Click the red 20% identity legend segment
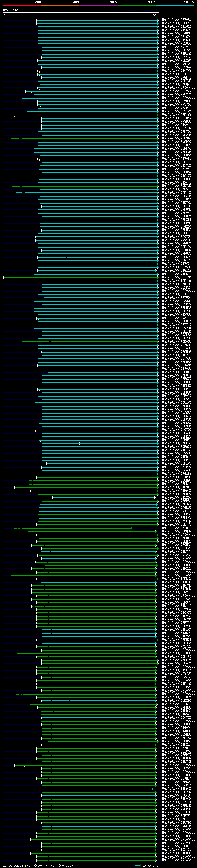Screen dimensions: 197x868 (22, 6)
